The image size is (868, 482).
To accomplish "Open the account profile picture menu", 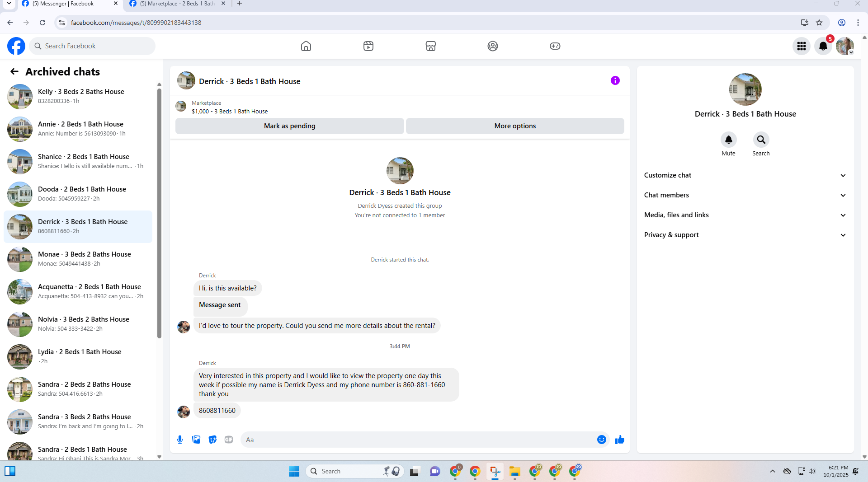I will (x=845, y=46).
